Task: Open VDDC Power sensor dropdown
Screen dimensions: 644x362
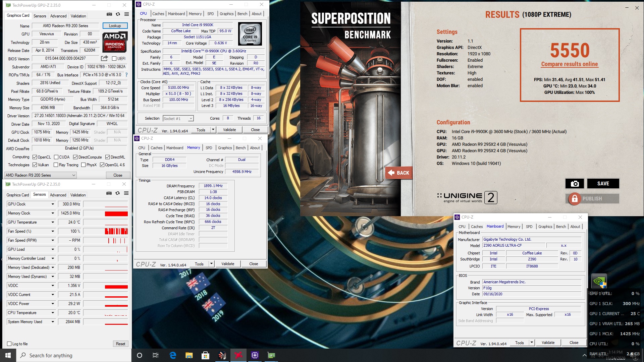Action: [x=53, y=304]
